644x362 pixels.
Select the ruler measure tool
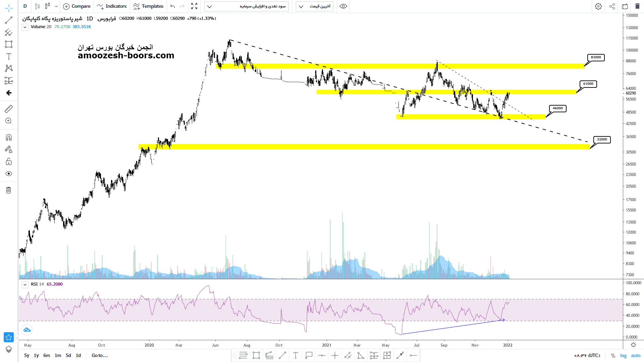(x=9, y=109)
